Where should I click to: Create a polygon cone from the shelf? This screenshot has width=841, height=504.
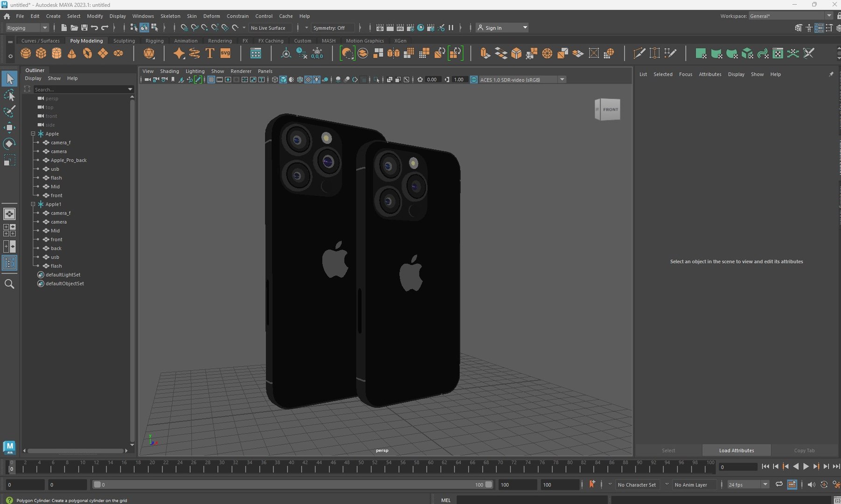(72, 53)
